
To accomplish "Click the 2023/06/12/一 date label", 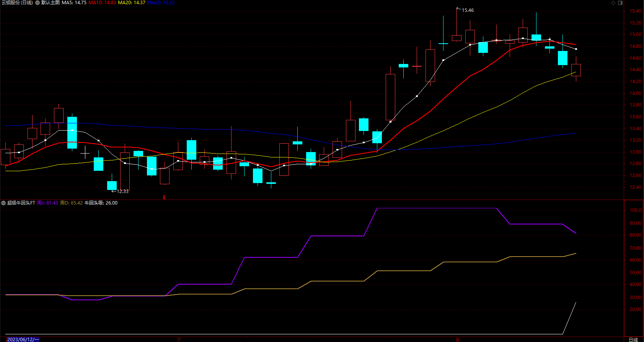I will click(23, 339).
